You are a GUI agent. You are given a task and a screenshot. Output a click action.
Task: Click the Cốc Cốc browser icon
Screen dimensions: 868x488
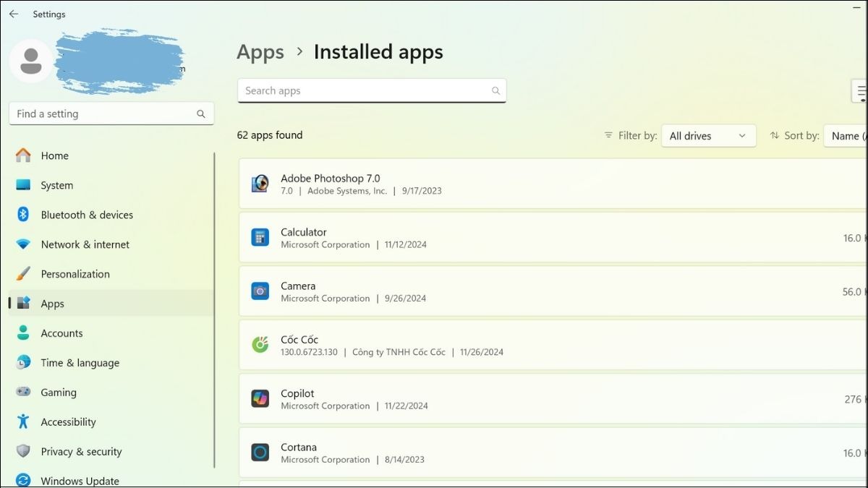[260, 345]
